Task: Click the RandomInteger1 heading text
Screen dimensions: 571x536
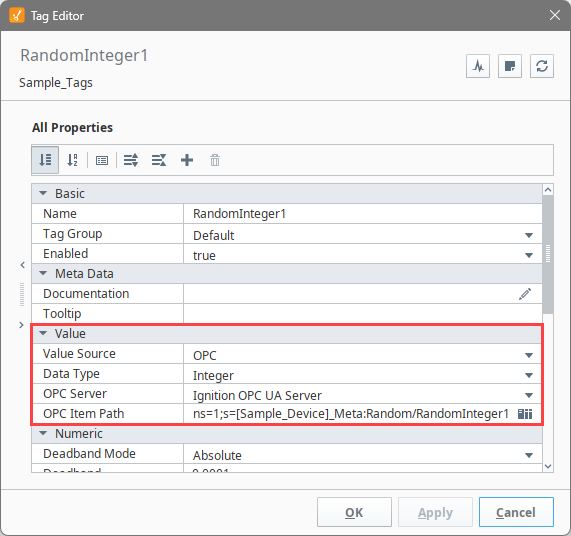Action: 84,56
